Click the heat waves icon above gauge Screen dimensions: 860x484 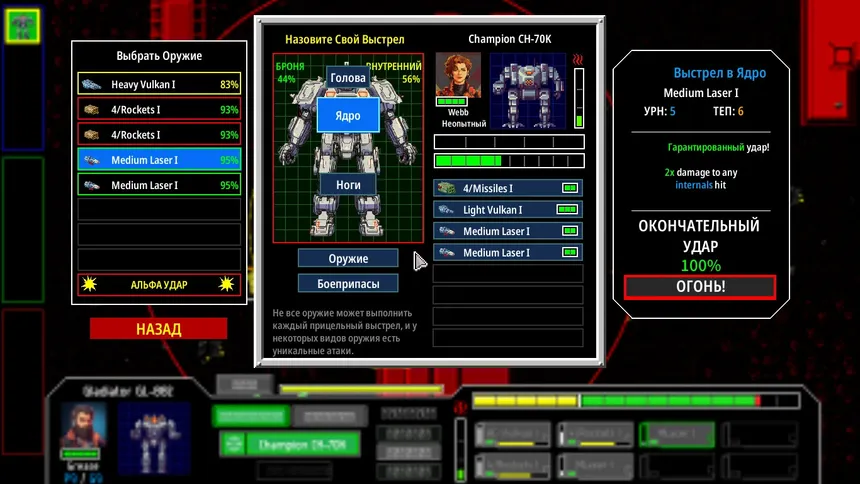coord(578,59)
